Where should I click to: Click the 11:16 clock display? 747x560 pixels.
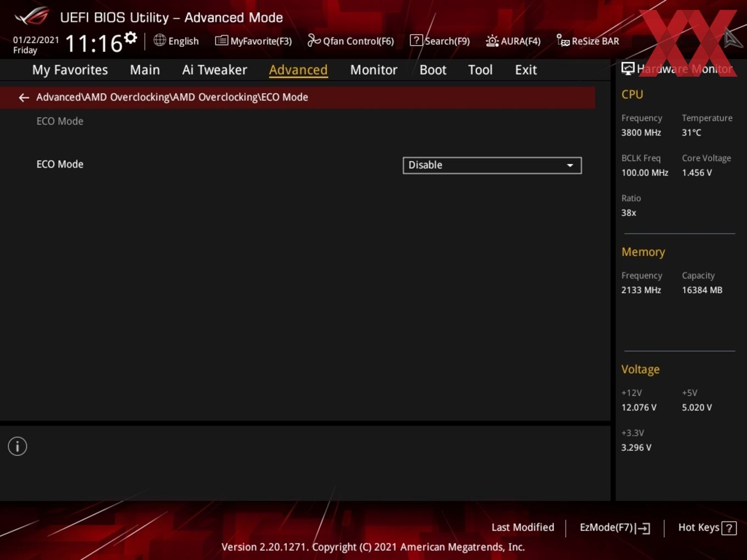click(x=94, y=43)
